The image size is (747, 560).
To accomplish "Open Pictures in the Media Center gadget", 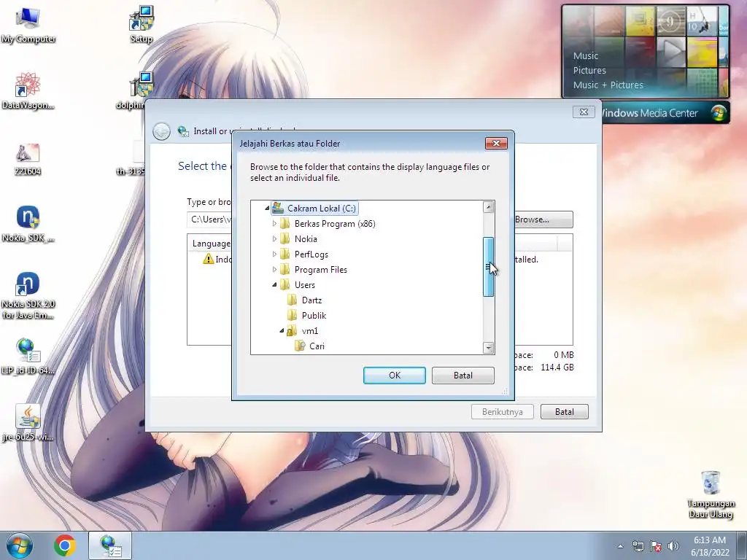I will tap(589, 71).
